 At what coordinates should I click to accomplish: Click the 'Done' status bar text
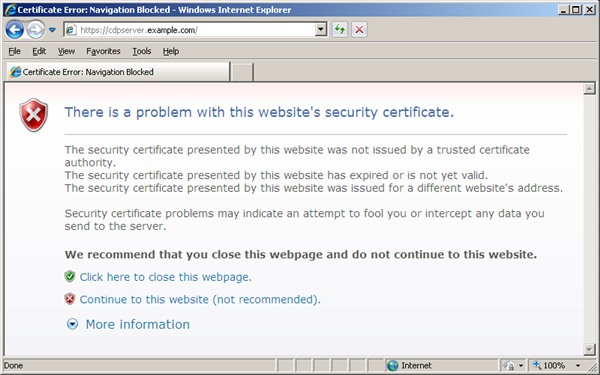[14, 365]
